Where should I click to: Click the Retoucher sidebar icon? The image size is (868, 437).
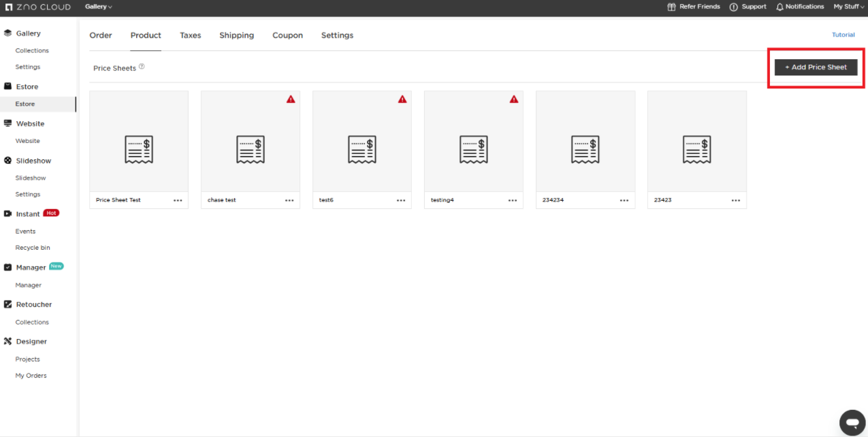(8, 304)
